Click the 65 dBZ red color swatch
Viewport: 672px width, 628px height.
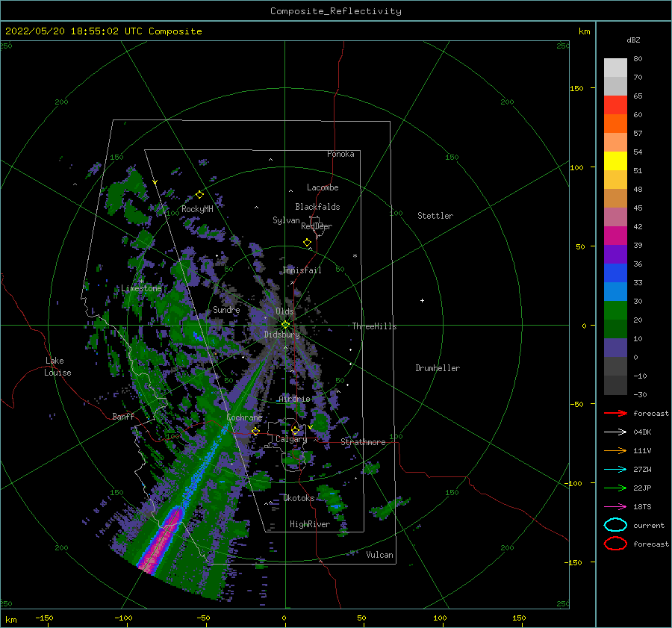pyautogui.click(x=615, y=105)
